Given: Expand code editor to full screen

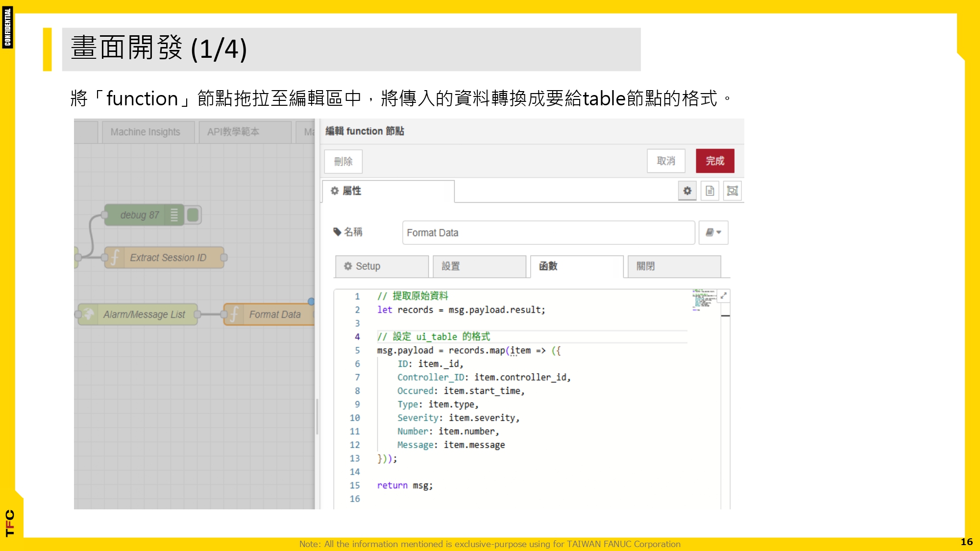Looking at the screenshot, I should [x=723, y=295].
